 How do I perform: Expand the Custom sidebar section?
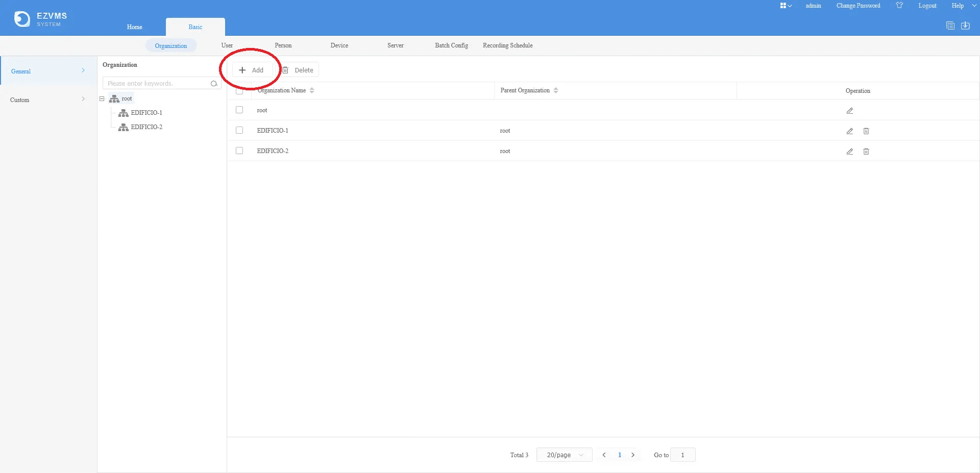pos(48,99)
